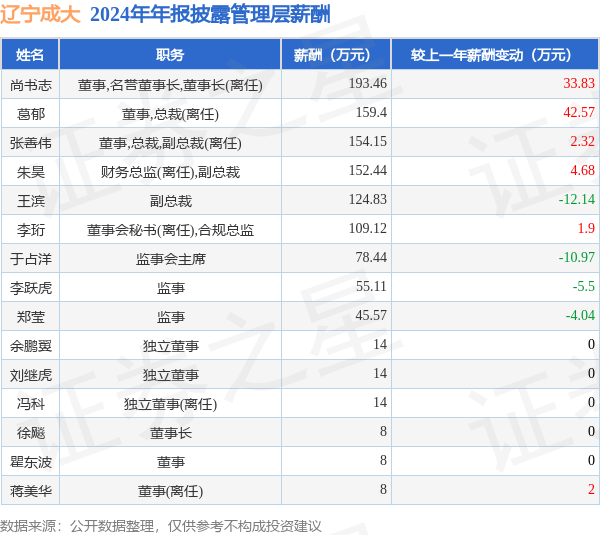This screenshot has height=535, width=600.
Task: Click the 数据来源 footnote text
Action: coord(161,526)
